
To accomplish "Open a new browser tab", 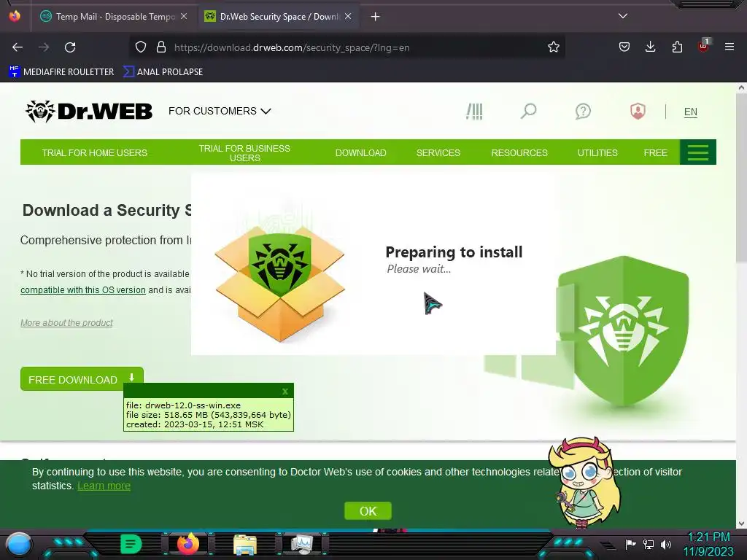I will pyautogui.click(x=376, y=17).
